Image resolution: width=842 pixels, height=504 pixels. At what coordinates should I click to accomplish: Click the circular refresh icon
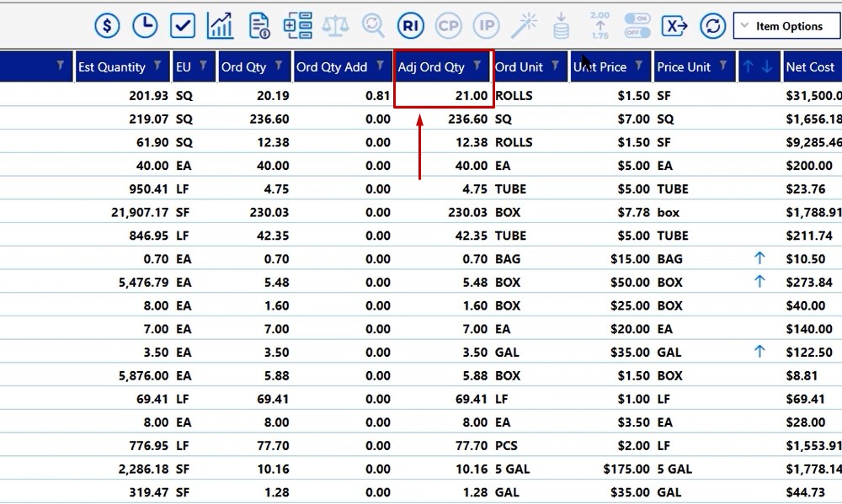[712, 26]
